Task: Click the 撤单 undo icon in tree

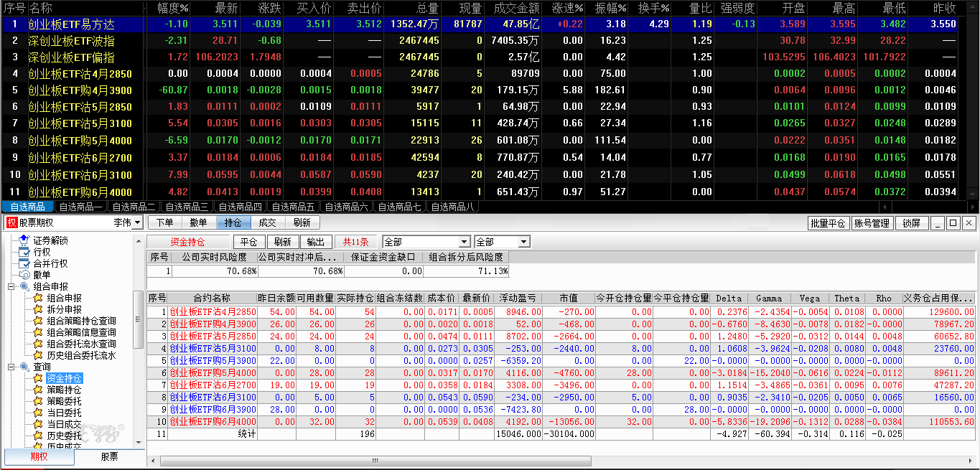Action: point(24,275)
